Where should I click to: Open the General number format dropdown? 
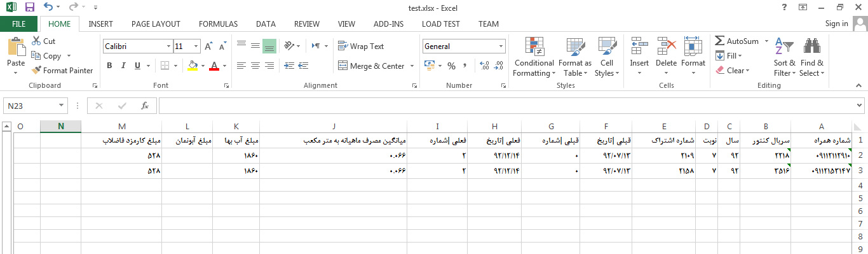(x=501, y=46)
